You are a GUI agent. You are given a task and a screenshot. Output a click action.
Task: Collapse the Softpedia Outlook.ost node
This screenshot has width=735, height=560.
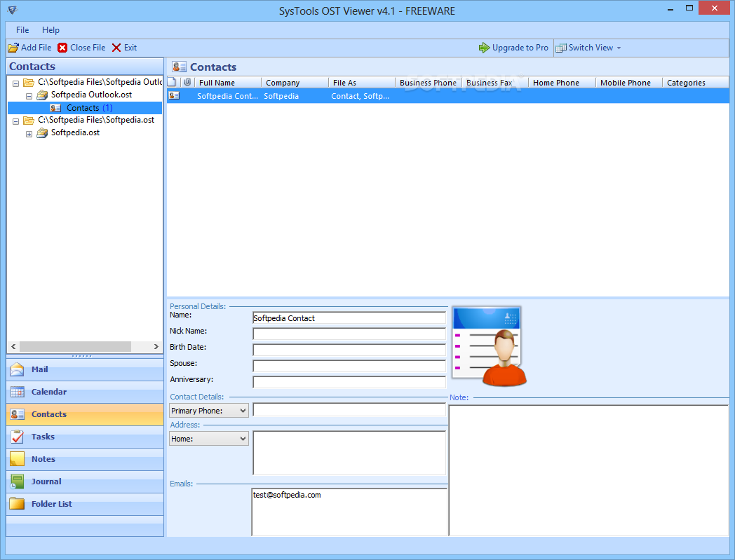29,96
